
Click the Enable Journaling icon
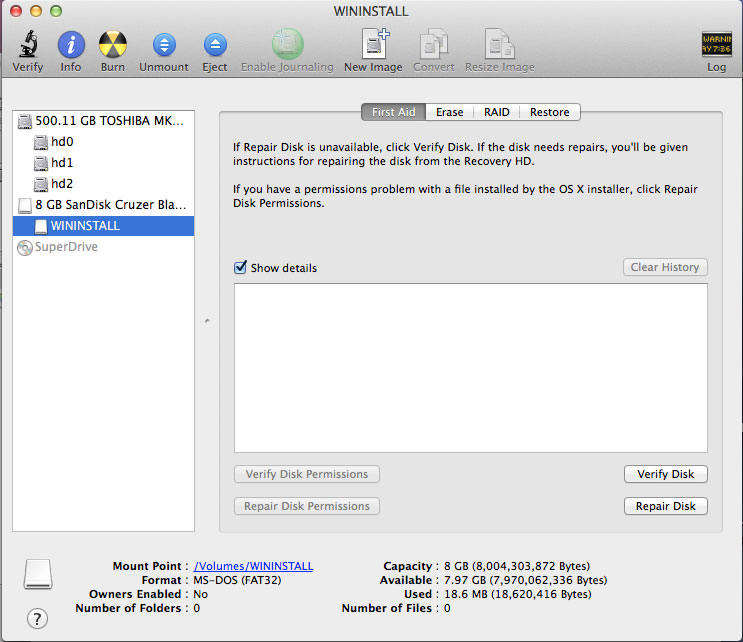click(x=287, y=44)
